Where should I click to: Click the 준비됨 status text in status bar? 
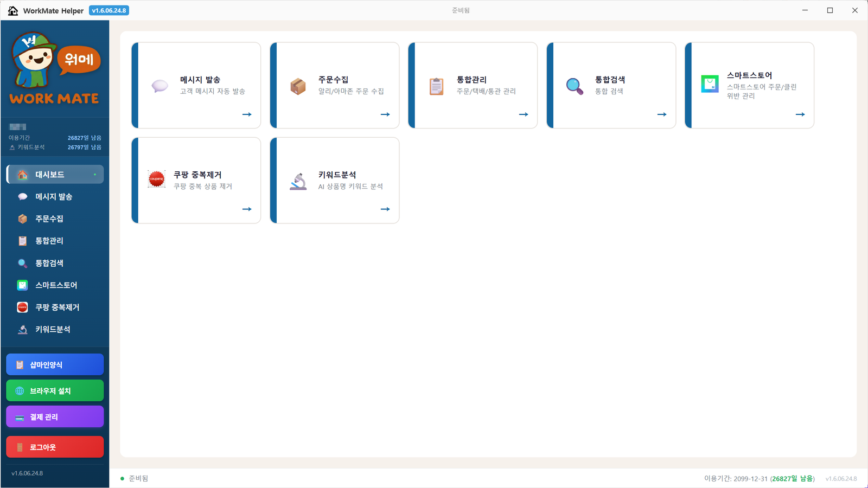(x=138, y=478)
